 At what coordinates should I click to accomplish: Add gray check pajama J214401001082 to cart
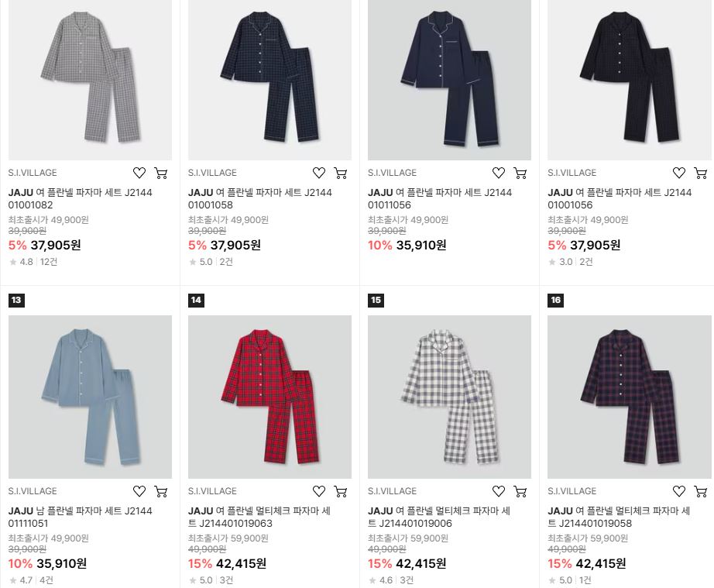click(x=161, y=173)
